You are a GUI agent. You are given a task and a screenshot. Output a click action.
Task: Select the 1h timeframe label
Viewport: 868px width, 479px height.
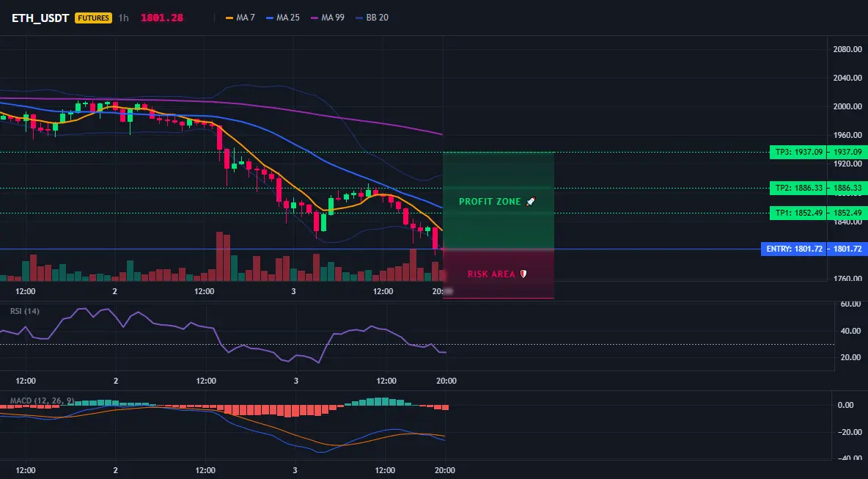click(x=123, y=18)
